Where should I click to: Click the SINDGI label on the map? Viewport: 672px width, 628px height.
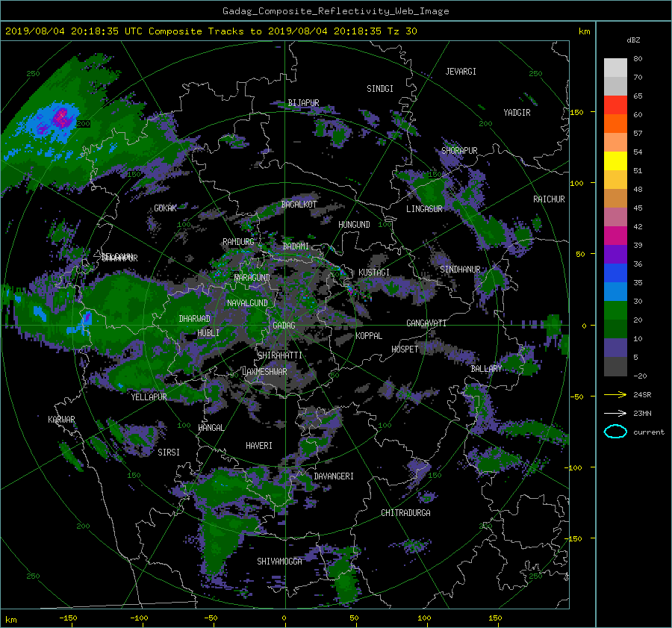[x=380, y=89]
